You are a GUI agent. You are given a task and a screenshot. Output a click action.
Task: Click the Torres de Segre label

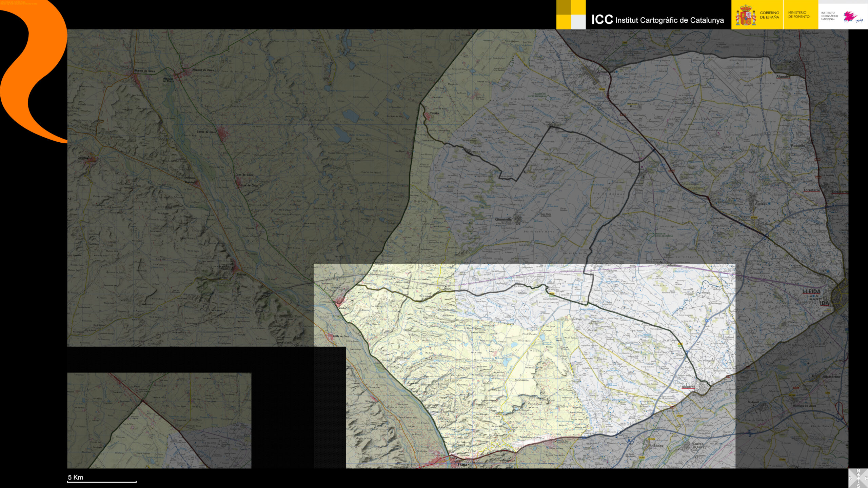tap(698, 445)
